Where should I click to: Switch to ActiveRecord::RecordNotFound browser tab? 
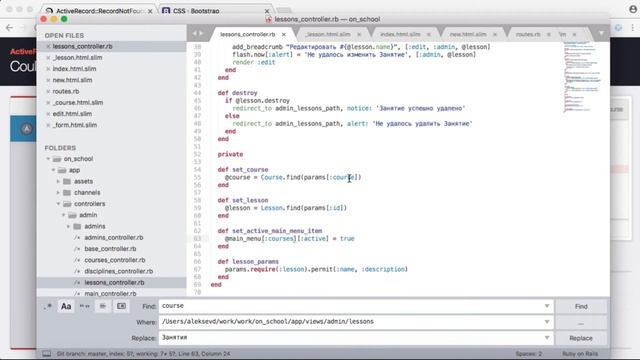point(99,11)
